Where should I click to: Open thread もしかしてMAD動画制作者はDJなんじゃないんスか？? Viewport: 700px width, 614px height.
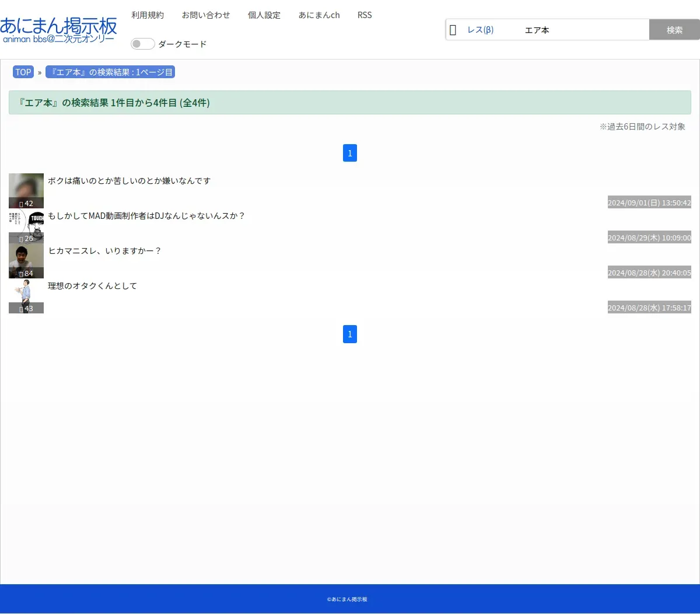click(x=146, y=216)
